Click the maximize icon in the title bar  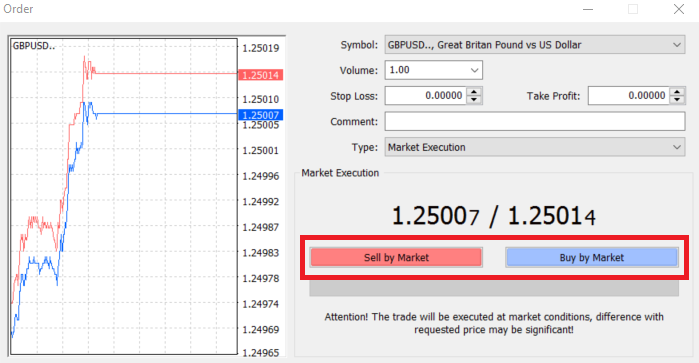(633, 9)
